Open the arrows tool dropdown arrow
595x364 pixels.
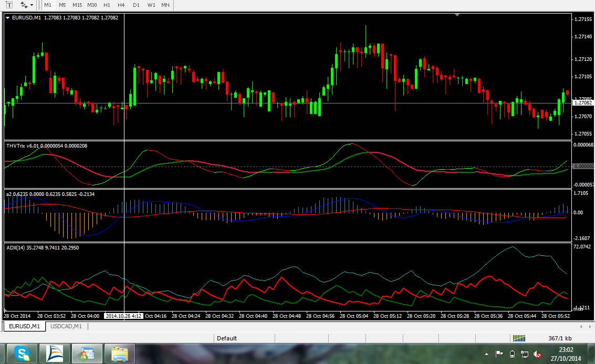point(32,5)
